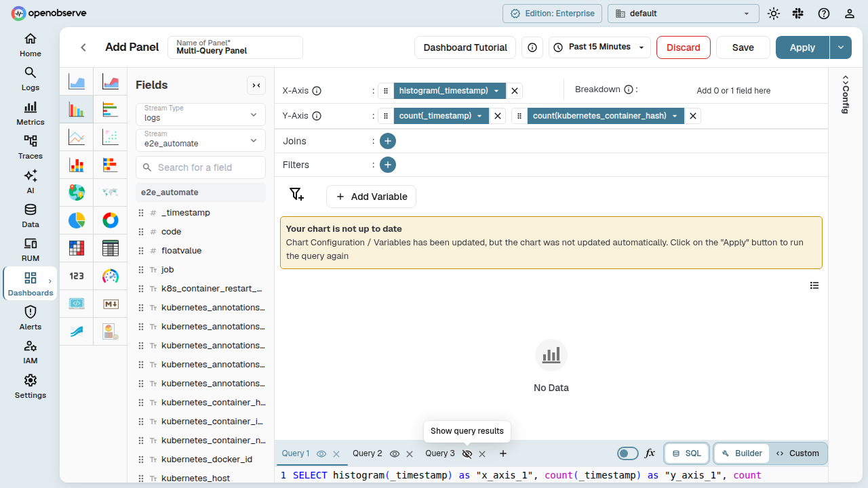Open the Apply button dropdown arrow
The image size is (868, 488).
[x=841, y=47]
